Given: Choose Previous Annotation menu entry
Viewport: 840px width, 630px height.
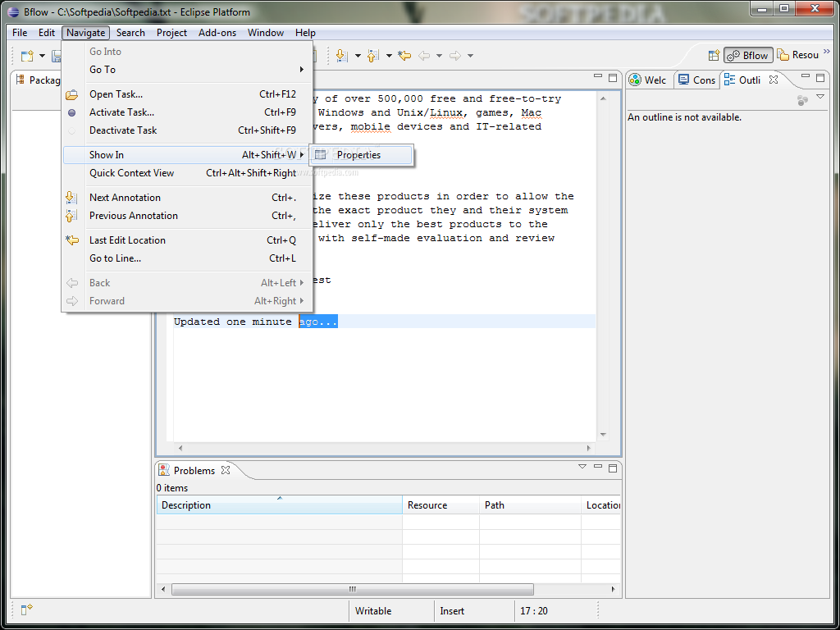Looking at the screenshot, I should pyautogui.click(x=187, y=216).
